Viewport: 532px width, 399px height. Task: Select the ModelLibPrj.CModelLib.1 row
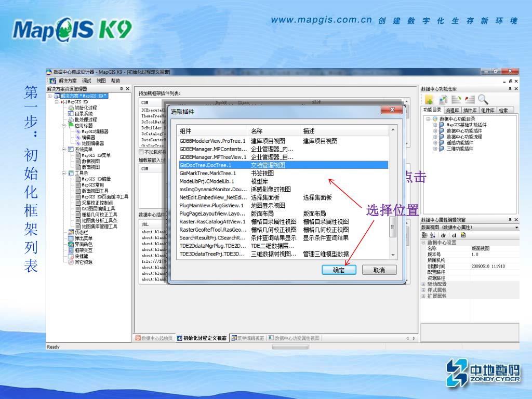click(x=283, y=181)
